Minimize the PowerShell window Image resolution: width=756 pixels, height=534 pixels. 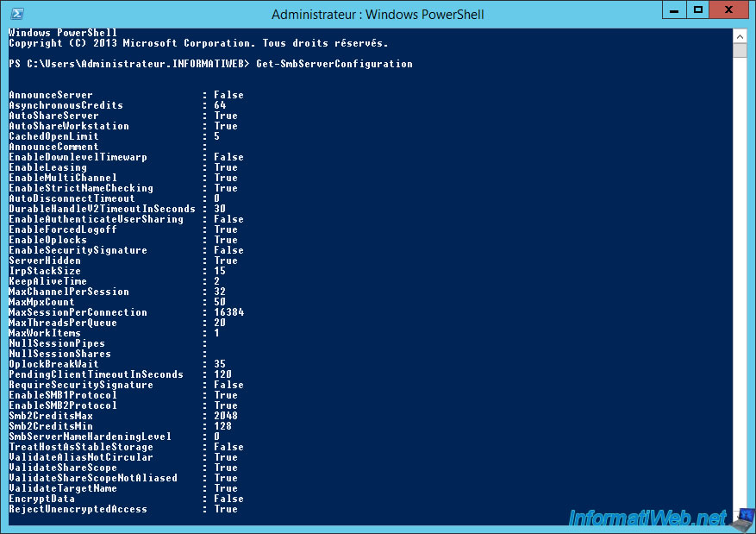click(673, 10)
